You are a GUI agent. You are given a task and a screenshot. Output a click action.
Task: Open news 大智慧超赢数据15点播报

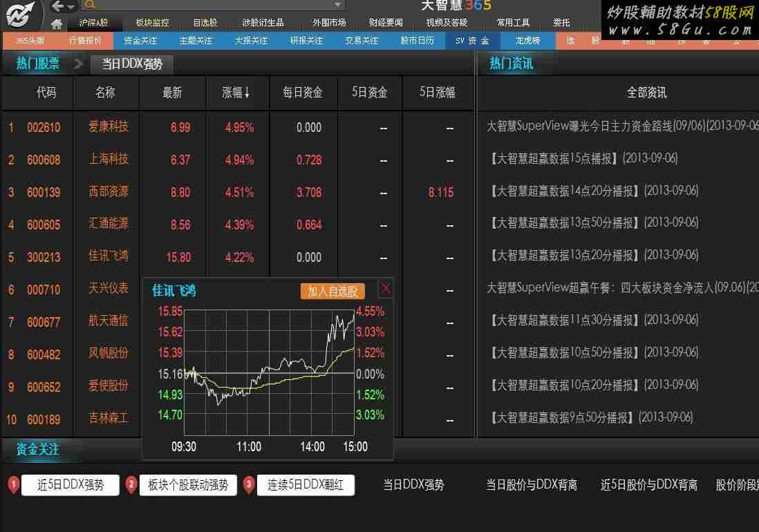pos(584,158)
